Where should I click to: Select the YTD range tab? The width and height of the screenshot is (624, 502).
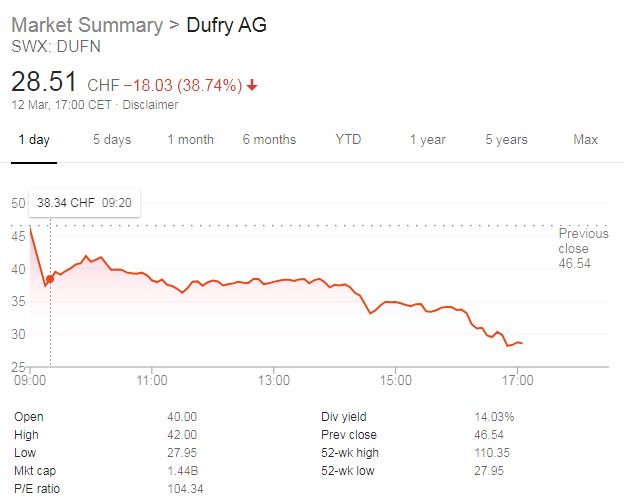pyautogui.click(x=348, y=140)
